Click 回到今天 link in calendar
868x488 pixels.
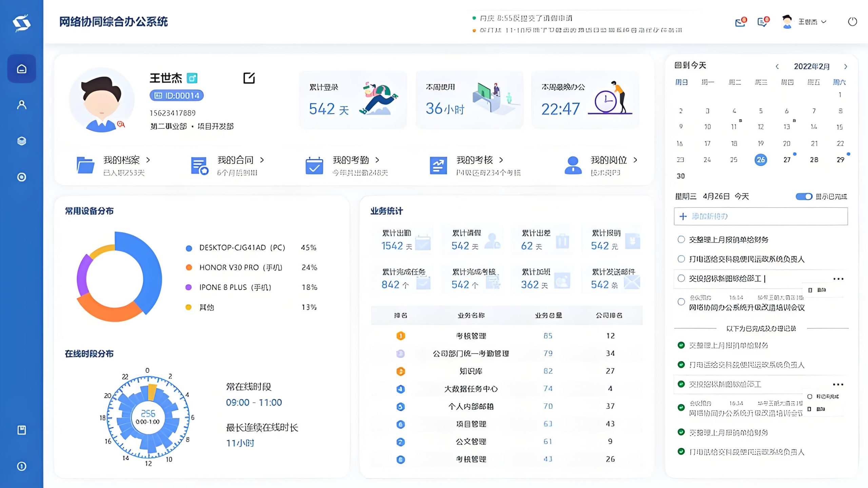(x=690, y=65)
